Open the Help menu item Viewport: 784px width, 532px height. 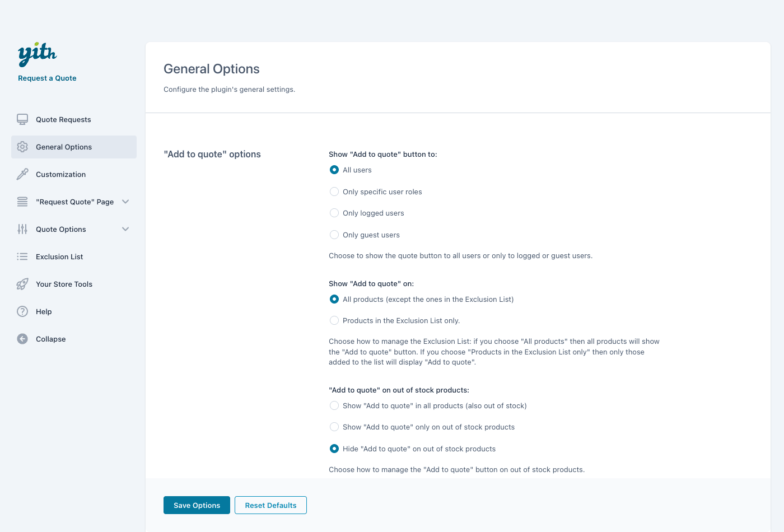click(x=74, y=311)
